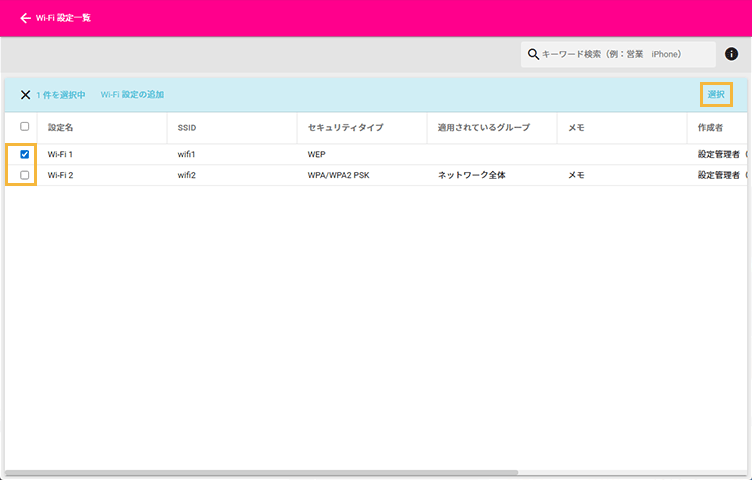The height and width of the screenshot is (480, 752).
Task: Click the wifi2 SSID cell
Action: [x=187, y=176]
